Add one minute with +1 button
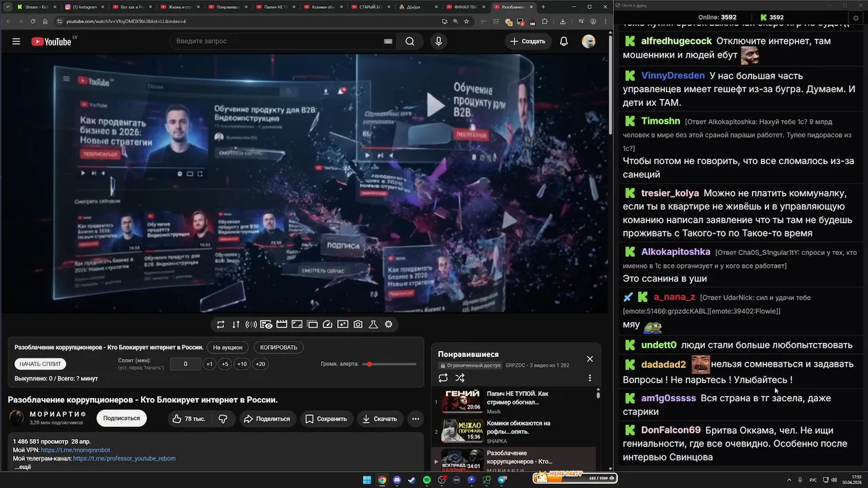The height and width of the screenshot is (488, 868). 210,364
